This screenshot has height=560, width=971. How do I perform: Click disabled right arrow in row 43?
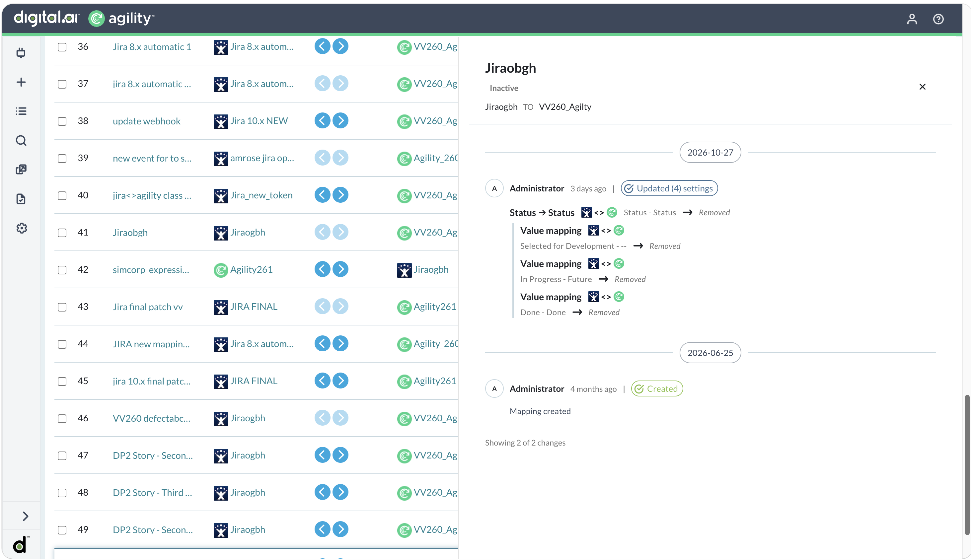340,307
